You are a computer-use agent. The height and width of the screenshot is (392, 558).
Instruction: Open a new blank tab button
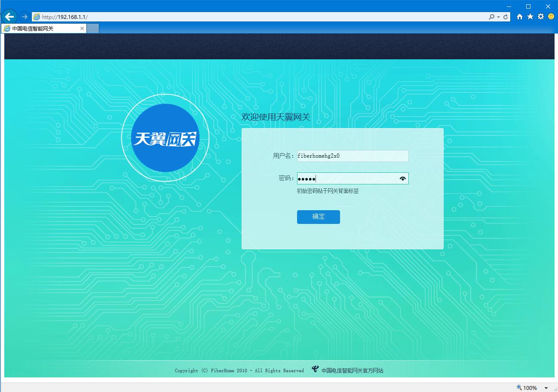tap(93, 28)
